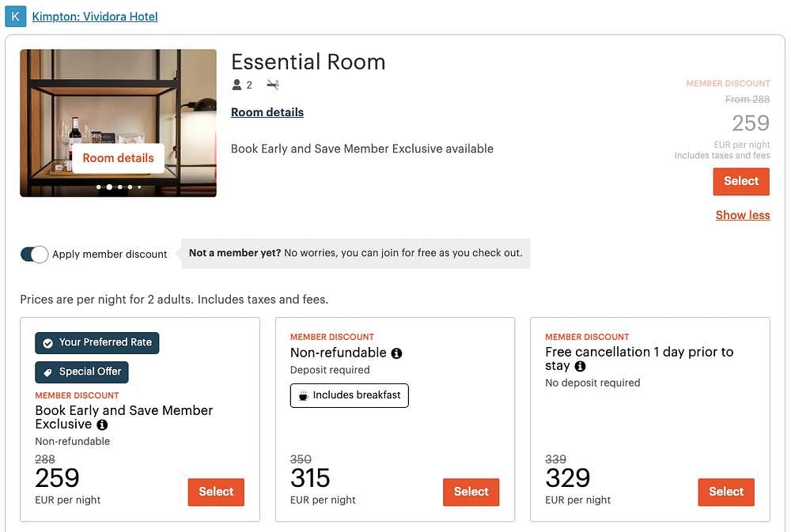
Task: Click the non-smoking room icon
Action: [273, 85]
